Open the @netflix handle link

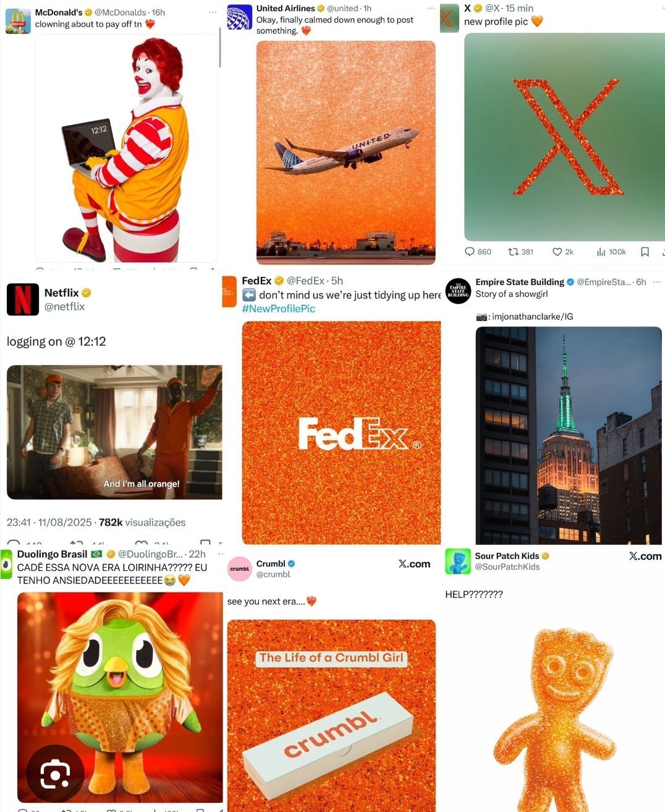(x=64, y=306)
